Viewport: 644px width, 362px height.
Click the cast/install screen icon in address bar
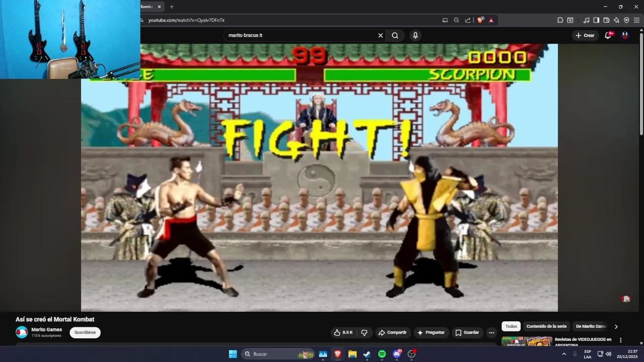445,20
